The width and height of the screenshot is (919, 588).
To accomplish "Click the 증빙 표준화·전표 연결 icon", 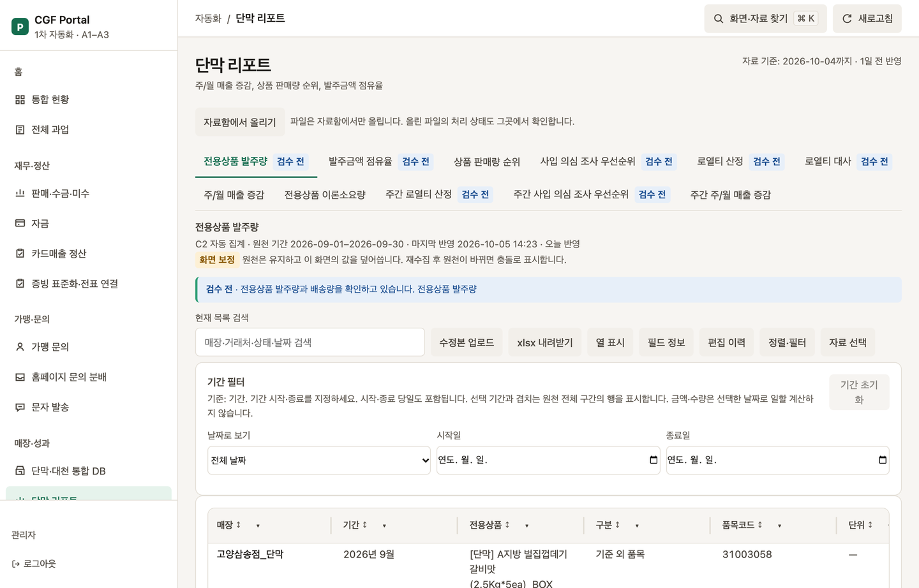I will (x=20, y=283).
